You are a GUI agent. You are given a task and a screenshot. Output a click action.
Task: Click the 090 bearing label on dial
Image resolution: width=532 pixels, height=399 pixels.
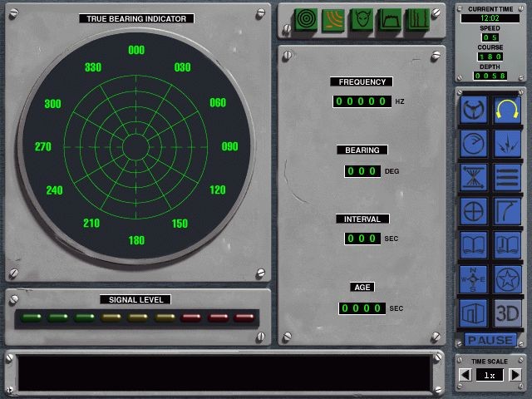click(229, 146)
